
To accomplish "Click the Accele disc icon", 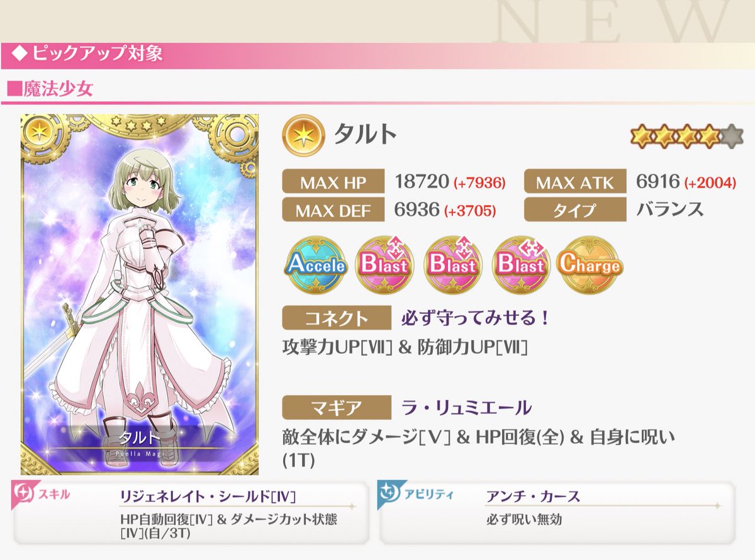I will click(316, 265).
